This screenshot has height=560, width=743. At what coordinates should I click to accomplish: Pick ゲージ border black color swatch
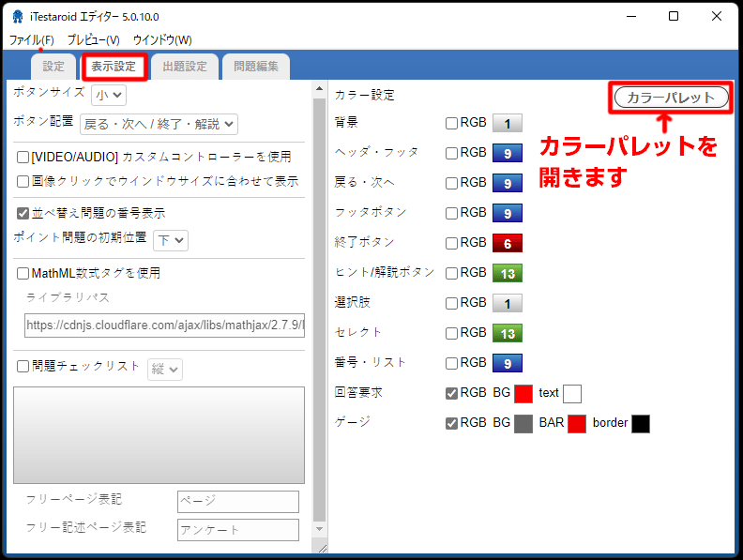[x=641, y=424]
